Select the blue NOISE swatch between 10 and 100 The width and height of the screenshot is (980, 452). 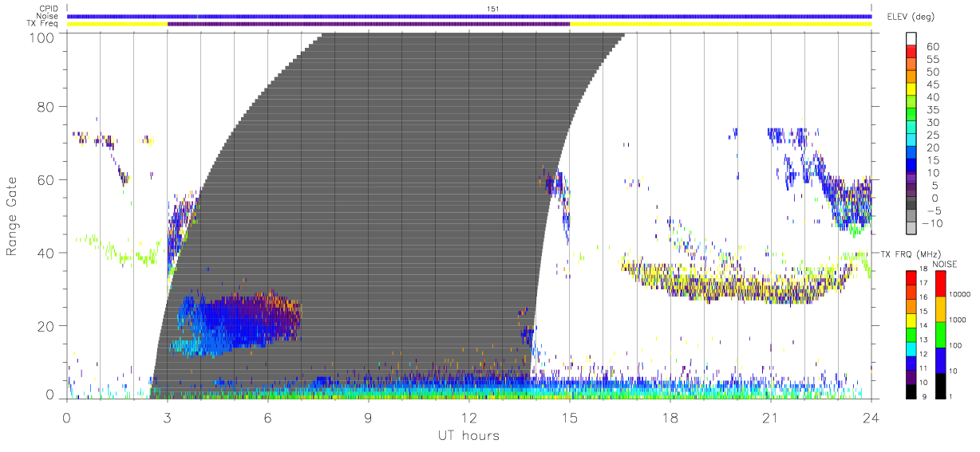pyautogui.click(x=940, y=360)
